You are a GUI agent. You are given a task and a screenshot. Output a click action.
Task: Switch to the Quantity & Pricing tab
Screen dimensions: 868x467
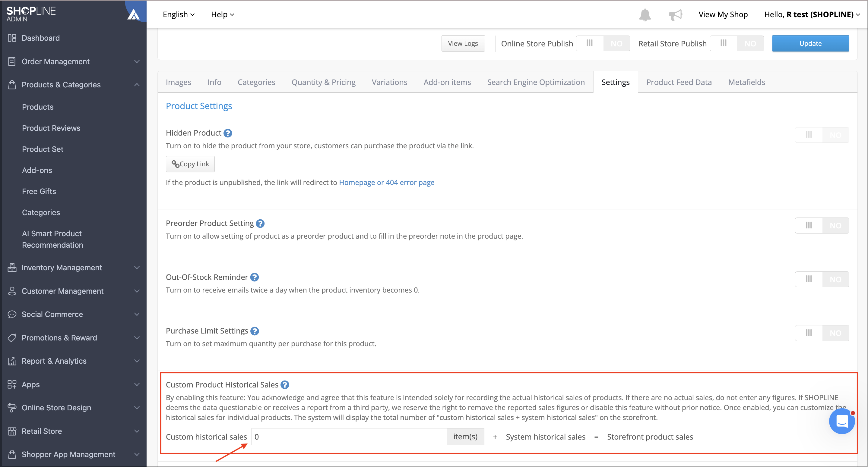click(323, 82)
